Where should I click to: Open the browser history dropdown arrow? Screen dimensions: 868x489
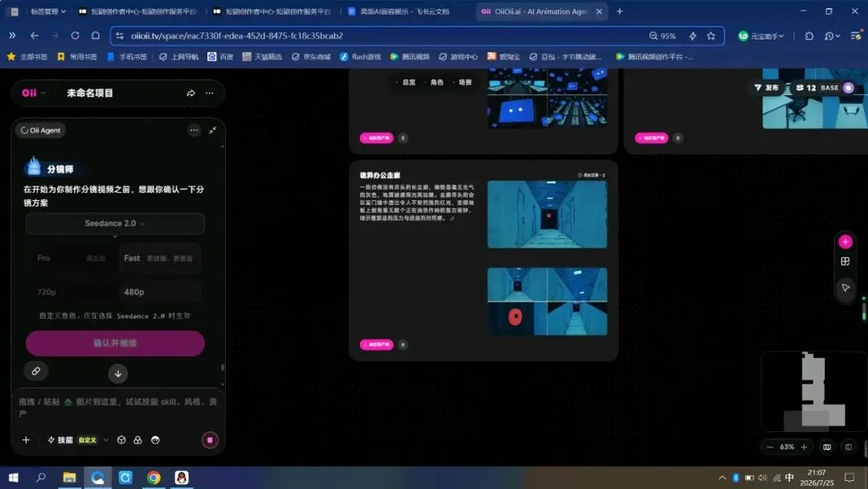point(837,36)
